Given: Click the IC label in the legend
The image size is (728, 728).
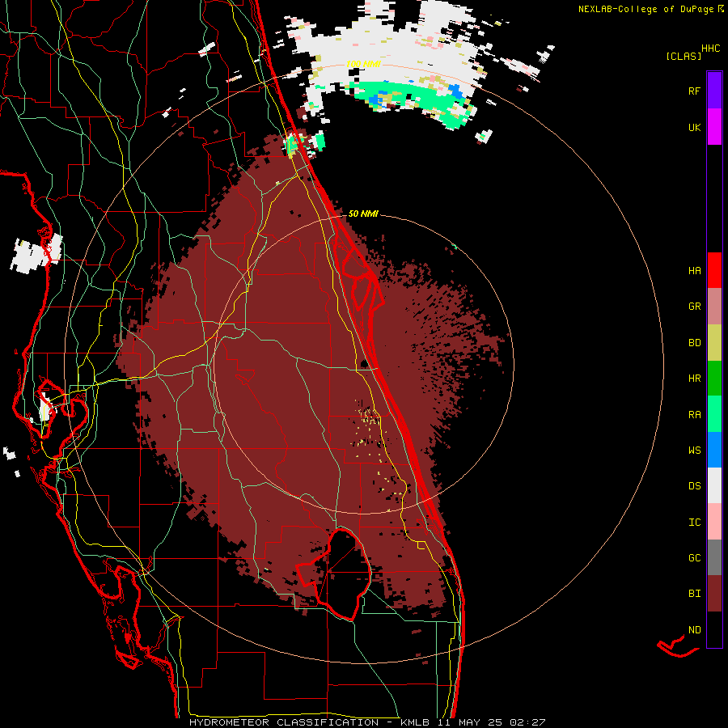Looking at the screenshot, I should coord(694,523).
